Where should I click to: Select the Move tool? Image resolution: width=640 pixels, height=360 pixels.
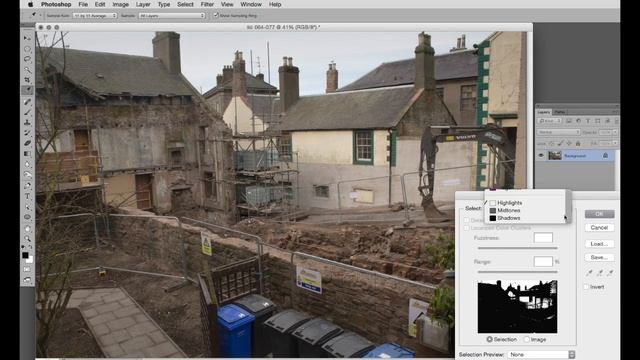tap(27, 38)
